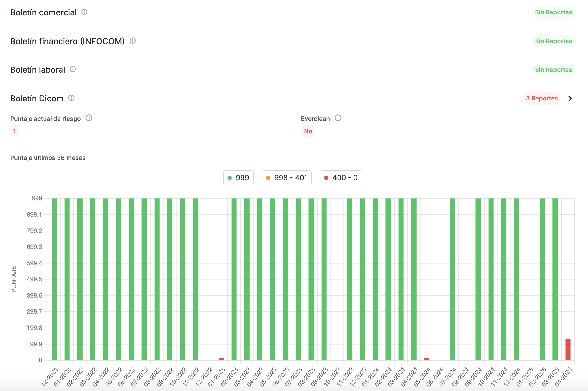Click the red bar for 05-2024
This screenshot has width=588, height=391.
[x=427, y=359]
